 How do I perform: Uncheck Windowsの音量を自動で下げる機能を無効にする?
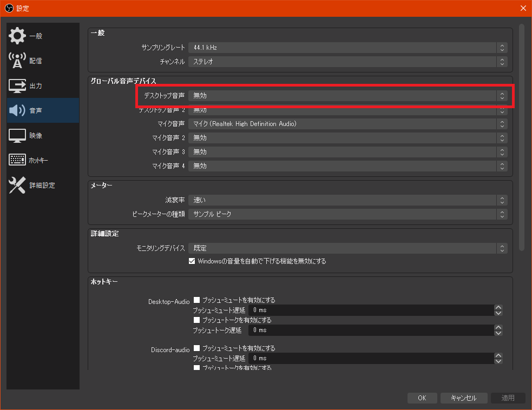click(x=192, y=261)
